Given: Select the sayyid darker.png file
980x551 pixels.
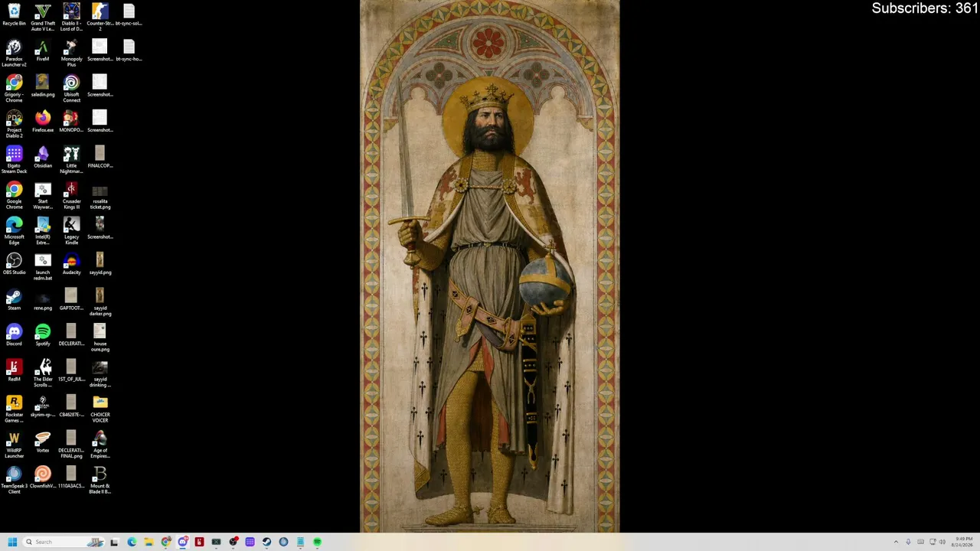Looking at the screenshot, I should (100, 302).
